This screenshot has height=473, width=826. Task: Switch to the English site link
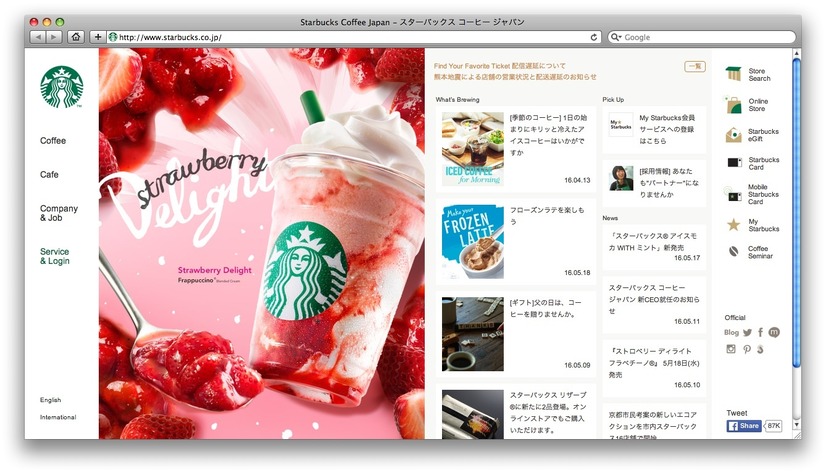(x=51, y=400)
